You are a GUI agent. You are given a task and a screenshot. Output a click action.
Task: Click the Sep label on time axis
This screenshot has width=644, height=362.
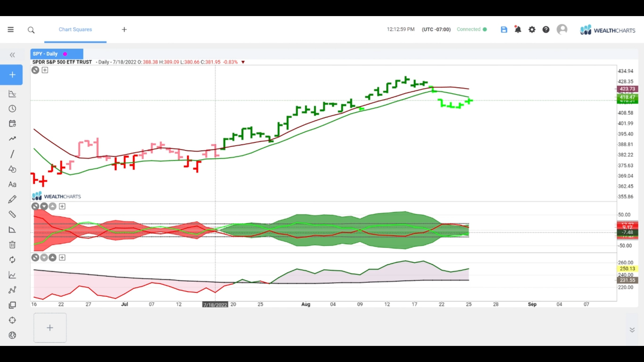tap(532, 304)
